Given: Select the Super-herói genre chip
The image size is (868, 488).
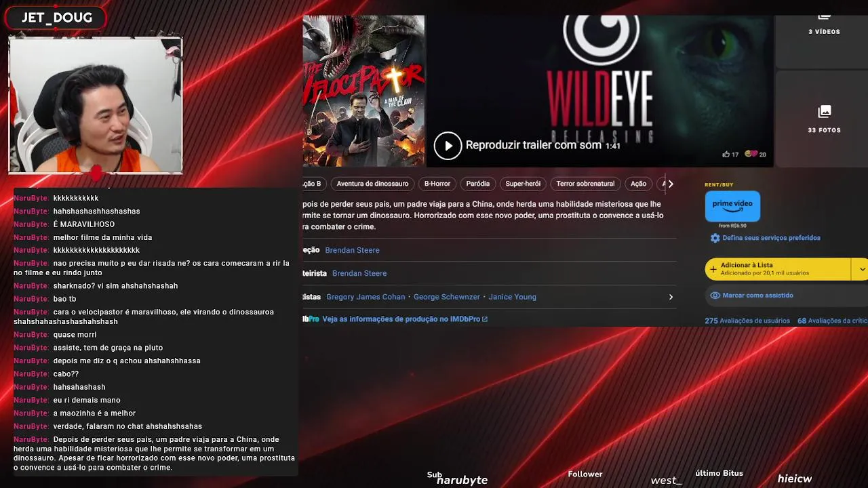Looking at the screenshot, I should coord(523,184).
